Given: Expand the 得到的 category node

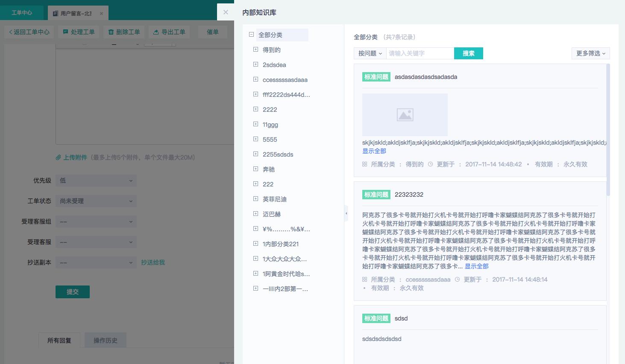Looking at the screenshot, I should coord(255,50).
